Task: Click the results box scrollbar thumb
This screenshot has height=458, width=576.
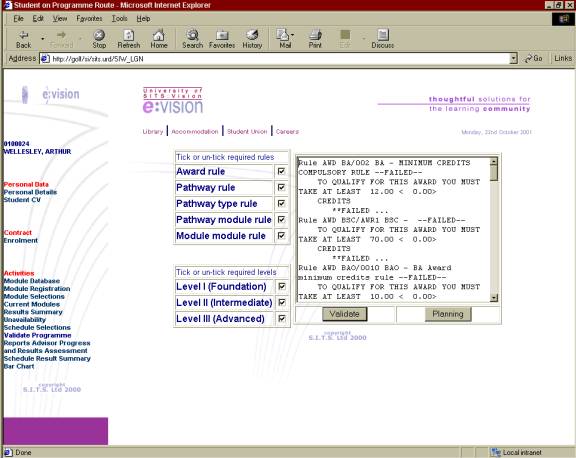Action: point(494,173)
